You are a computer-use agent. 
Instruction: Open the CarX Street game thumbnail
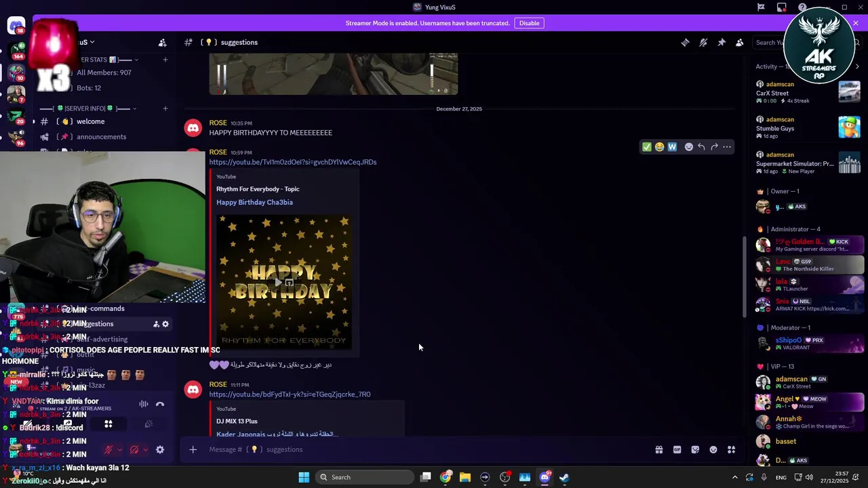pos(849,91)
